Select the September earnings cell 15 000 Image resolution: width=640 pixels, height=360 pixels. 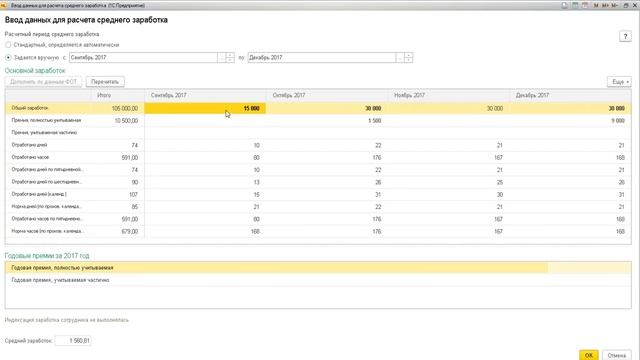205,108
